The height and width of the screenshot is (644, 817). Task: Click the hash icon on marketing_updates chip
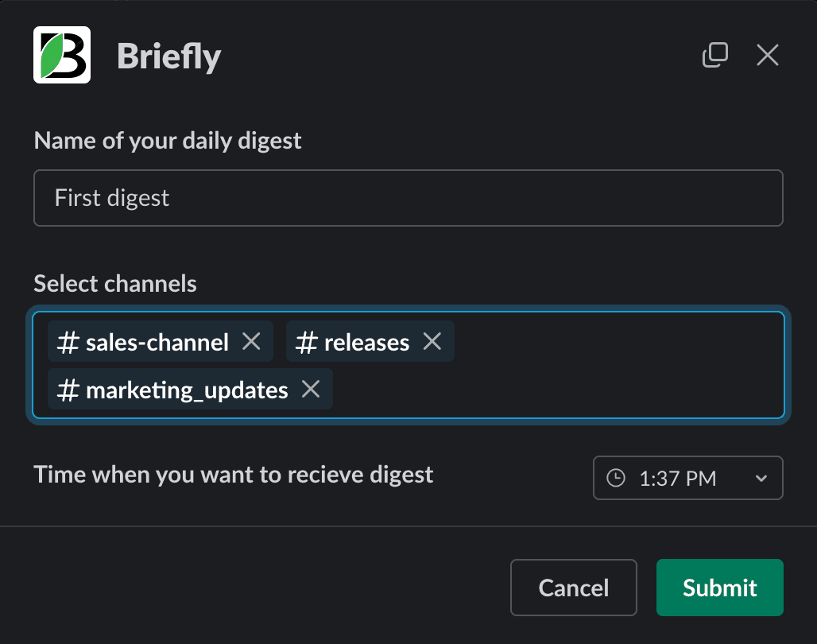[x=69, y=390]
